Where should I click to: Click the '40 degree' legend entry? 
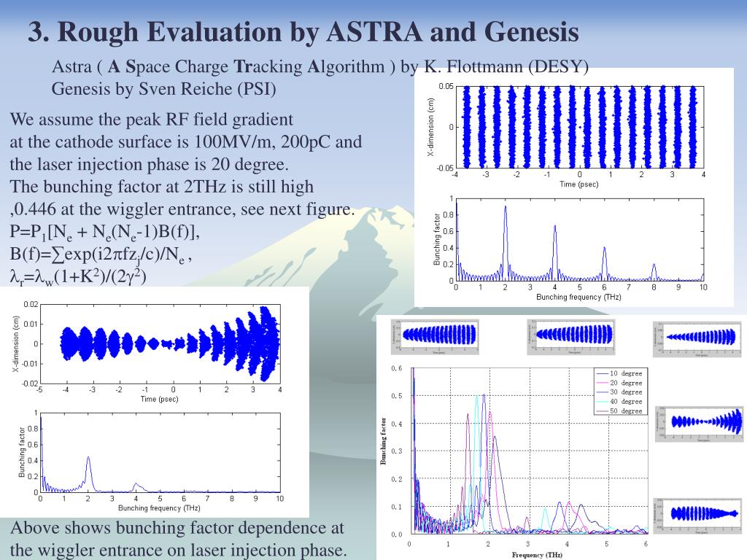(x=620, y=402)
